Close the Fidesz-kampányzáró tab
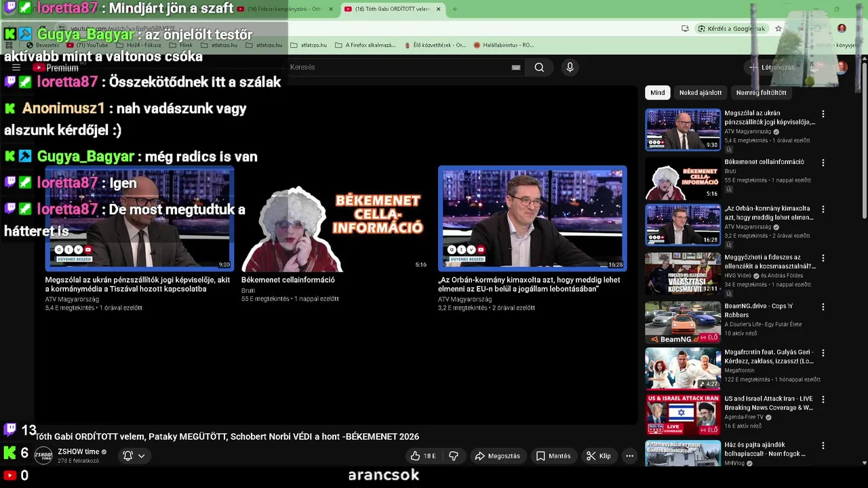The width and height of the screenshot is (868, 488). coord(331,9)
